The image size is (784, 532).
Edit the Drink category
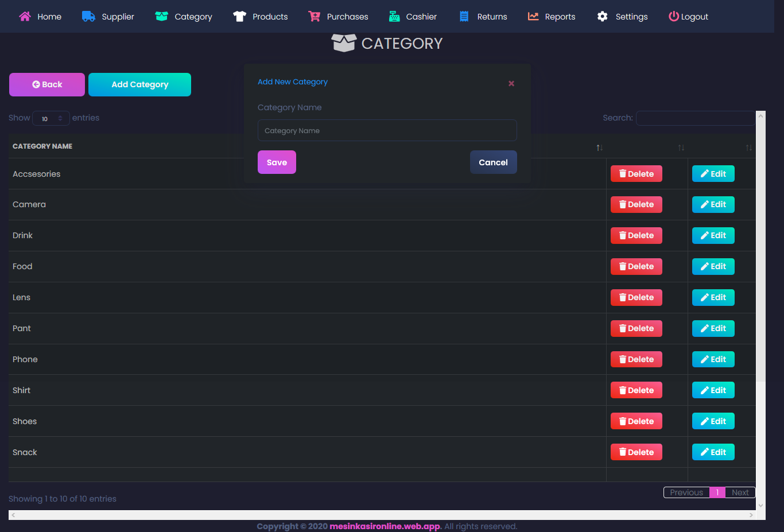pos(713,235)
